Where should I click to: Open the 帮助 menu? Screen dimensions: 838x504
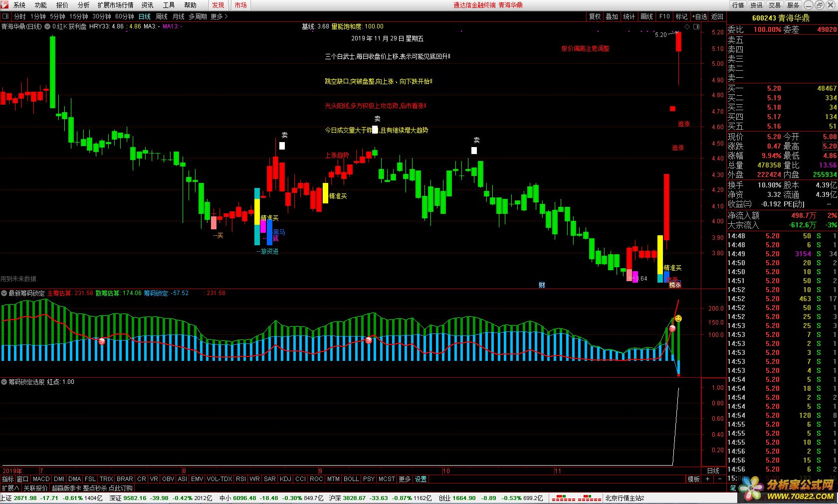(x=190, y=5)
